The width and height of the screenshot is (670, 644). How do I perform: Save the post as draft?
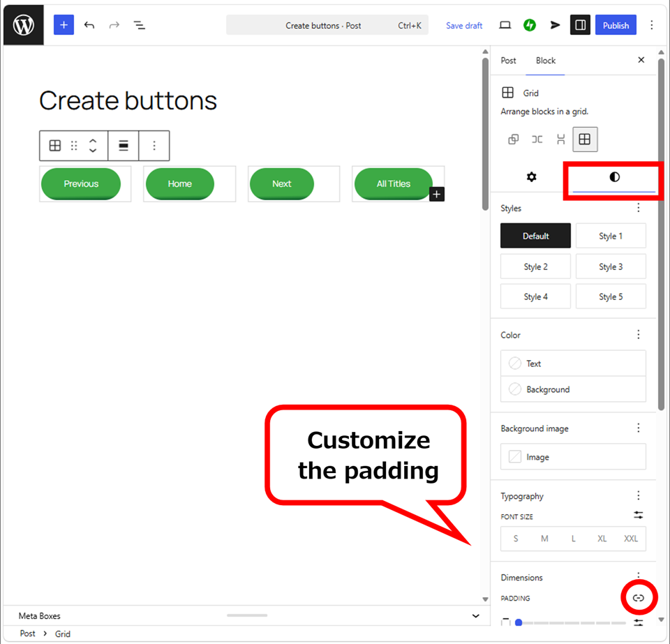[x=464, y=26]
